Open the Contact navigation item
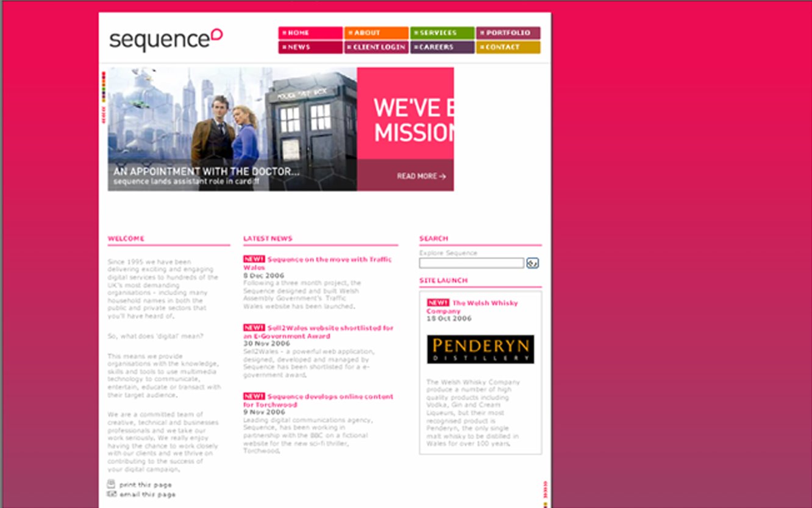 pyautogui.click(x=508, y=48)
